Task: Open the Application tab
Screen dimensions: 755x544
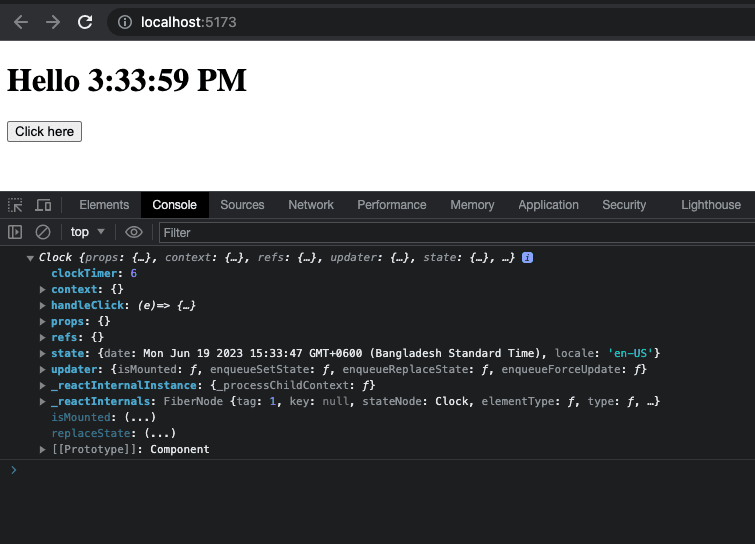Action: pos(548,205)
